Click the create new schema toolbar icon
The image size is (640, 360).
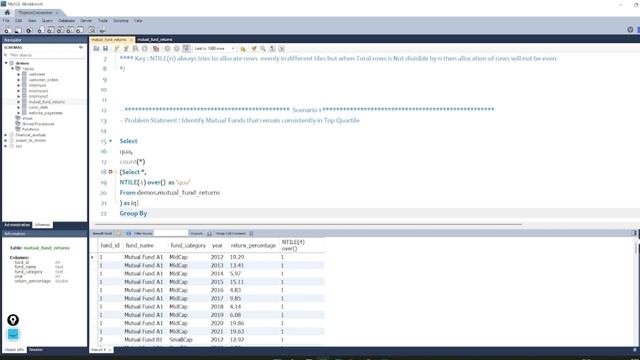[x=40, y=30]
